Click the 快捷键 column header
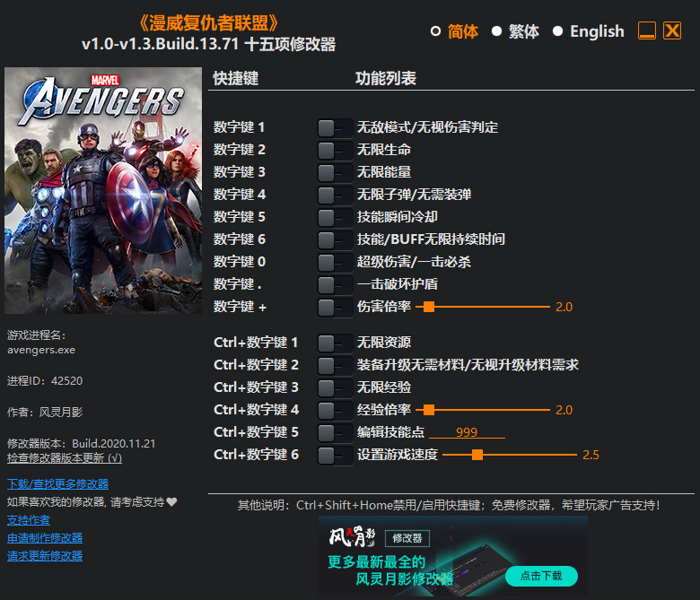This screenshot has height=600, width=700. [236, 79]
